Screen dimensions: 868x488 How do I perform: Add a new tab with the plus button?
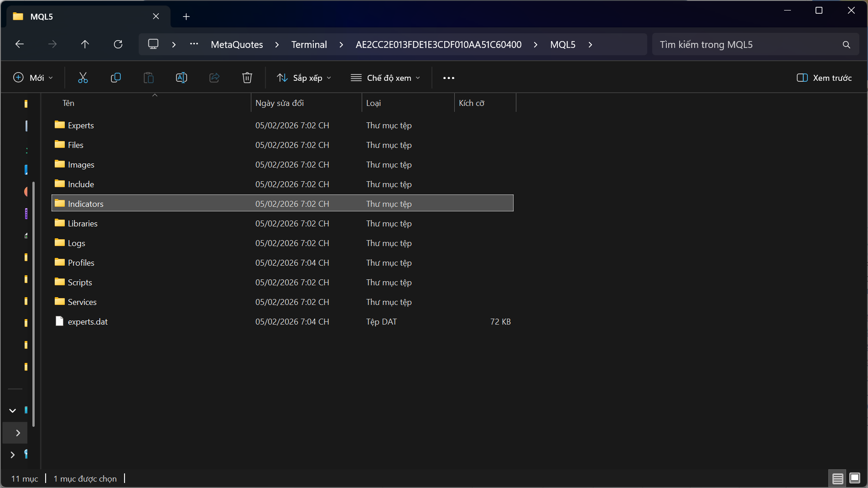pos(186,17)
